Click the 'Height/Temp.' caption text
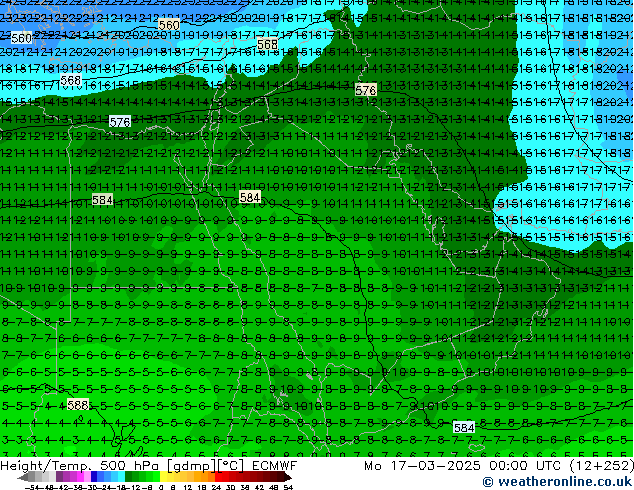The width and height of the screenshot is (634, 490). pyautogui.click(x=48, y=466)
